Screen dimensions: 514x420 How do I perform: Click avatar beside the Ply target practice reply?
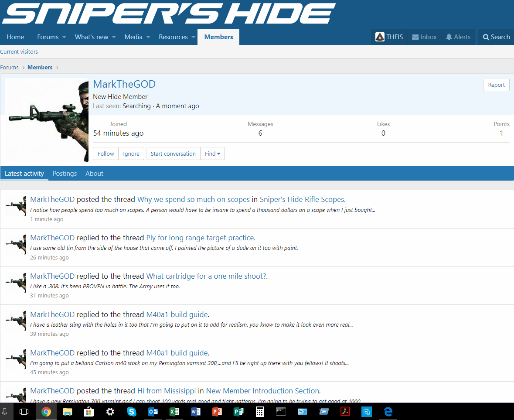16,244
